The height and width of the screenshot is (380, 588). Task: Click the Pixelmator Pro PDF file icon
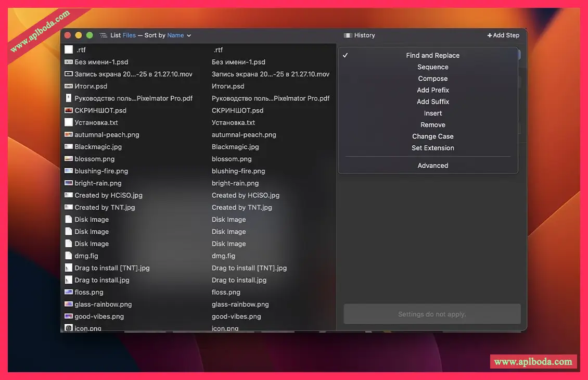68,98
